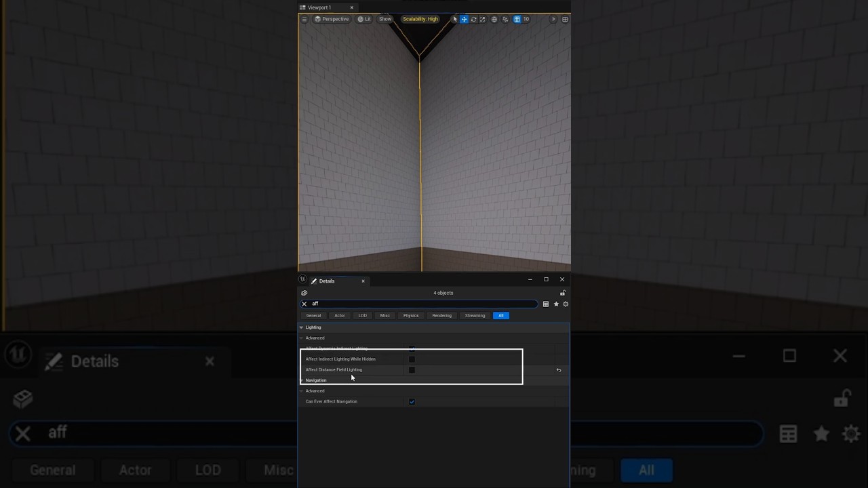
Task: Click the Unreal Engine logo in Details window
Action: tap(303, 279)
